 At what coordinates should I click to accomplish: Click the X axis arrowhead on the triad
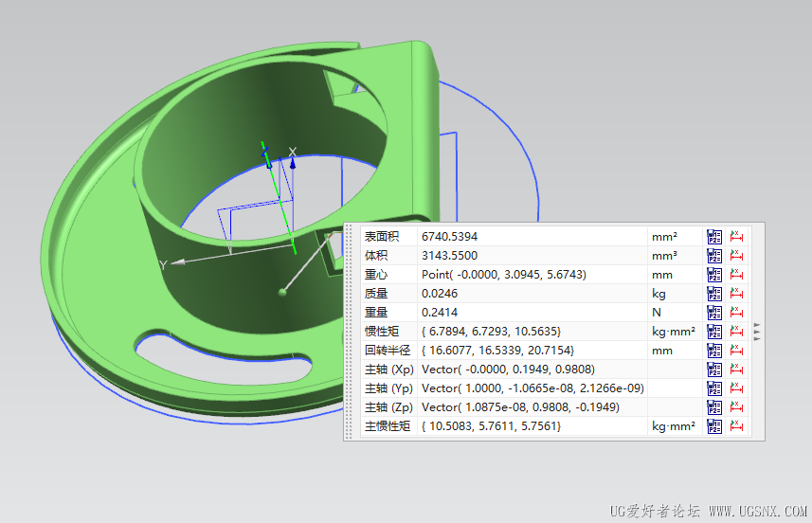pyautogui.click(x=293, y=163)
